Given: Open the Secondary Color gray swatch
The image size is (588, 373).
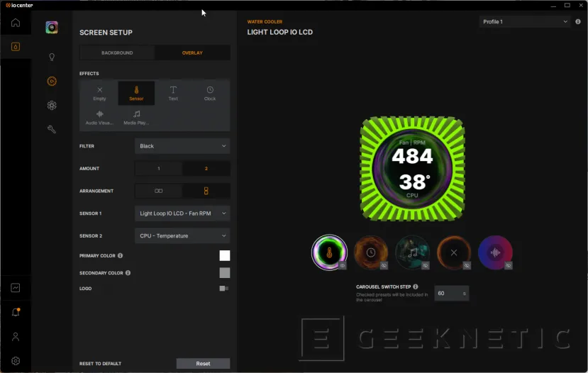Looking at the screenshot, I should [x=225, y=273].
